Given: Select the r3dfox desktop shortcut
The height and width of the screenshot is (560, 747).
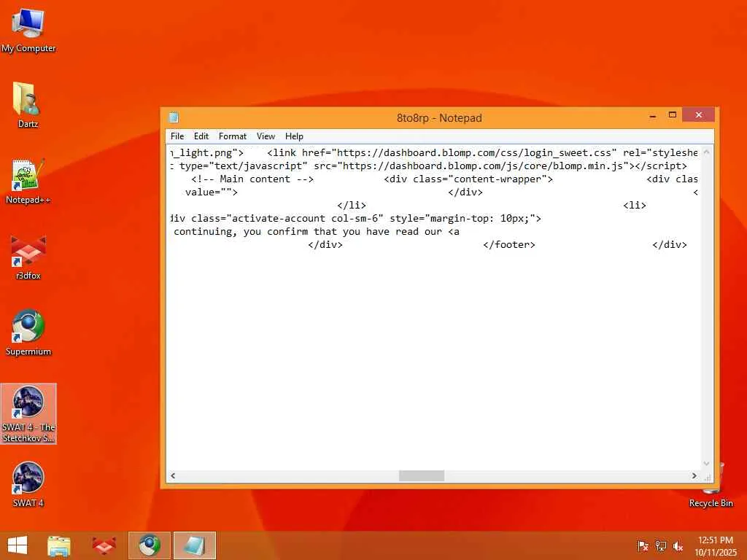Looking at the screenshot, I should coord(28,257).
